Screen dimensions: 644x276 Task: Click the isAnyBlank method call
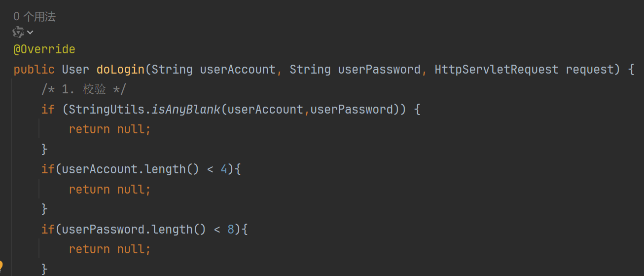coord(186,109)
